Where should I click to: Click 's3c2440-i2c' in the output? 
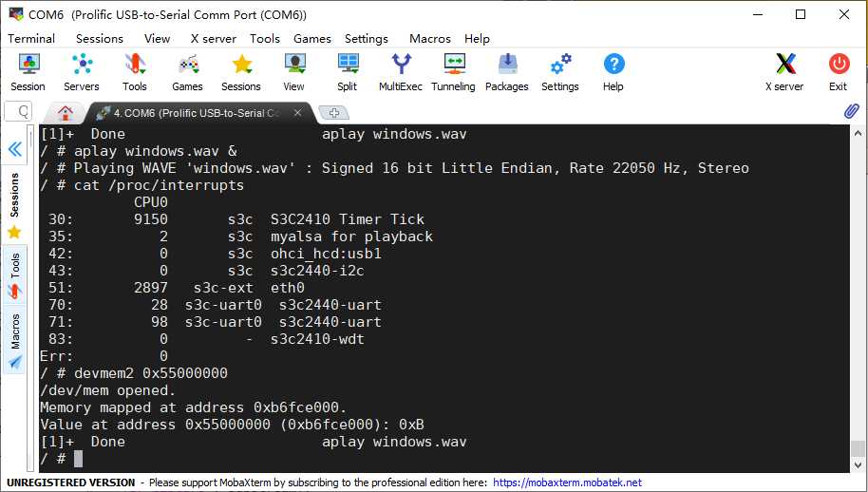(x=317, y=271)
